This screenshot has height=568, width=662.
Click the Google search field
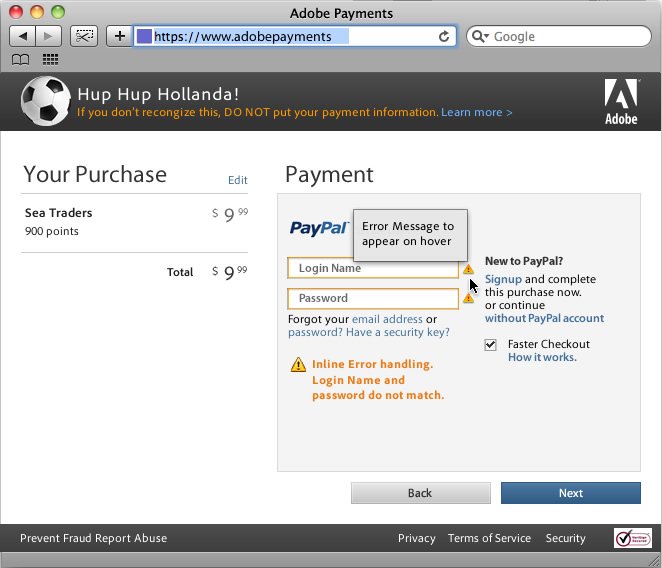click(559, 36)
